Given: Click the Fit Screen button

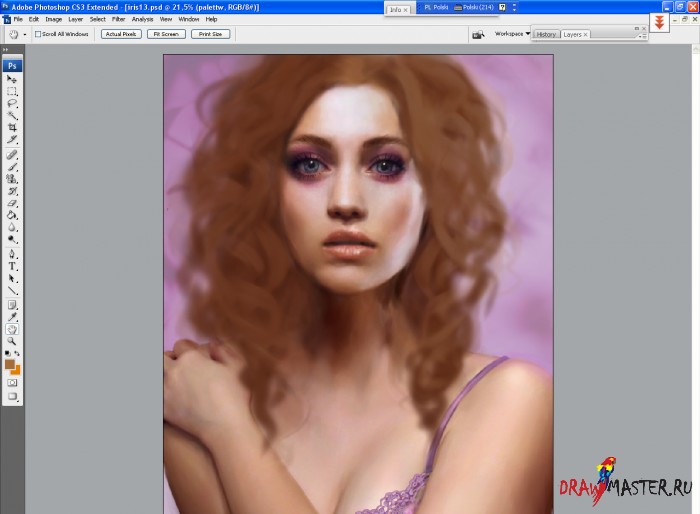Looking at the screenshot, I should [x=166, y=34].
